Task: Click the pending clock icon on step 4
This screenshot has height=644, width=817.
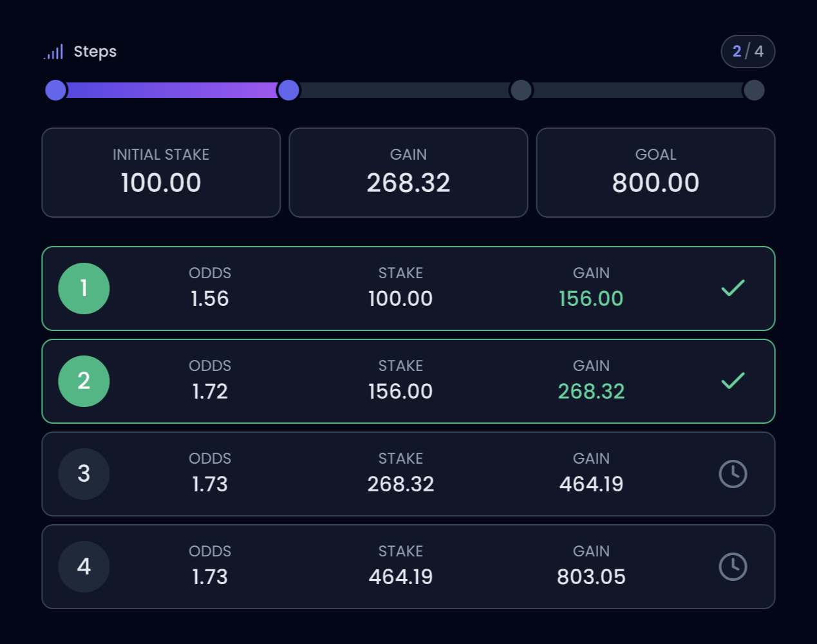Action: [733, 567]
